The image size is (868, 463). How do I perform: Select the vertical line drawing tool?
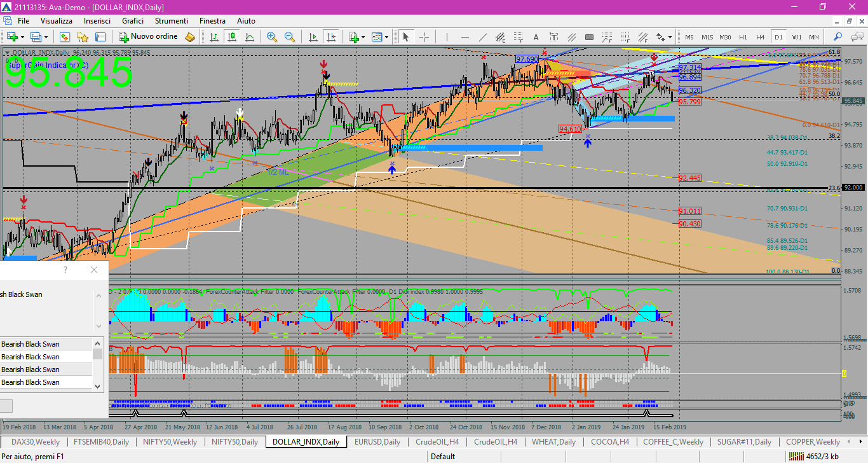point(447,37)
